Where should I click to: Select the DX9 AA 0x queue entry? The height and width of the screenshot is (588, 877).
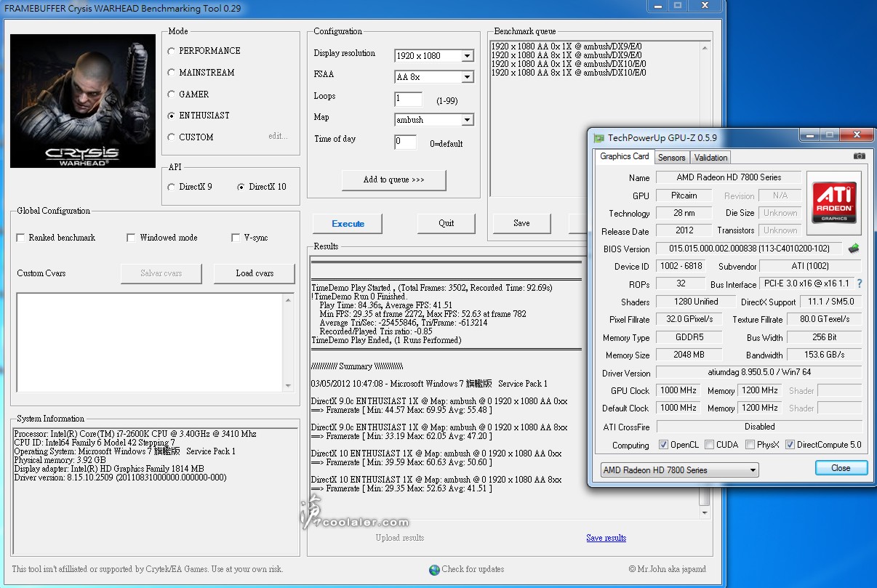click(566, 47)
